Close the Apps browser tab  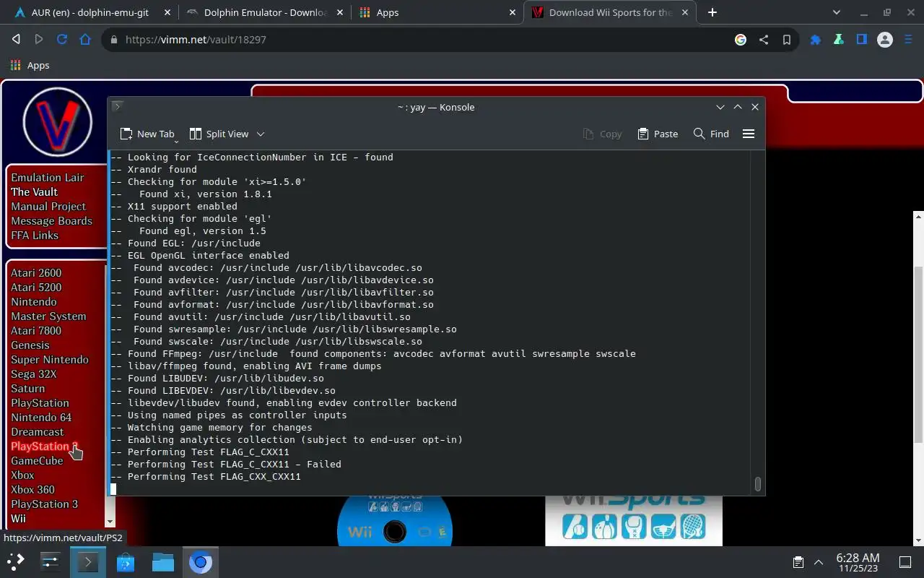(513, 12)
